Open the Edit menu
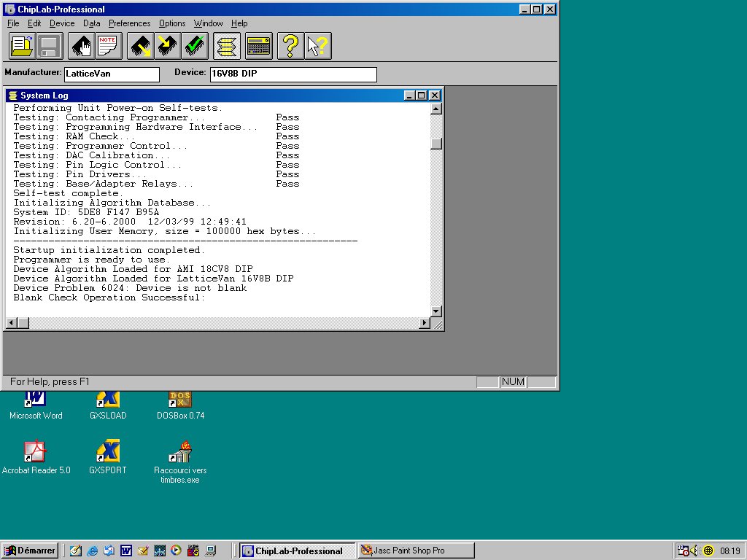 (x=34, y=23)
